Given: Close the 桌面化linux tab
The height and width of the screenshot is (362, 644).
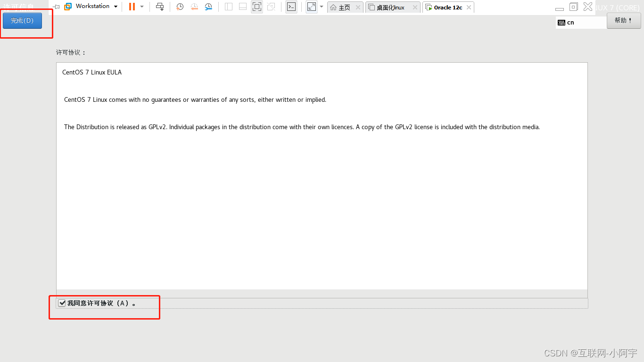Looking at the screenshot, I should pyautogui.click(x=415, y=8).
